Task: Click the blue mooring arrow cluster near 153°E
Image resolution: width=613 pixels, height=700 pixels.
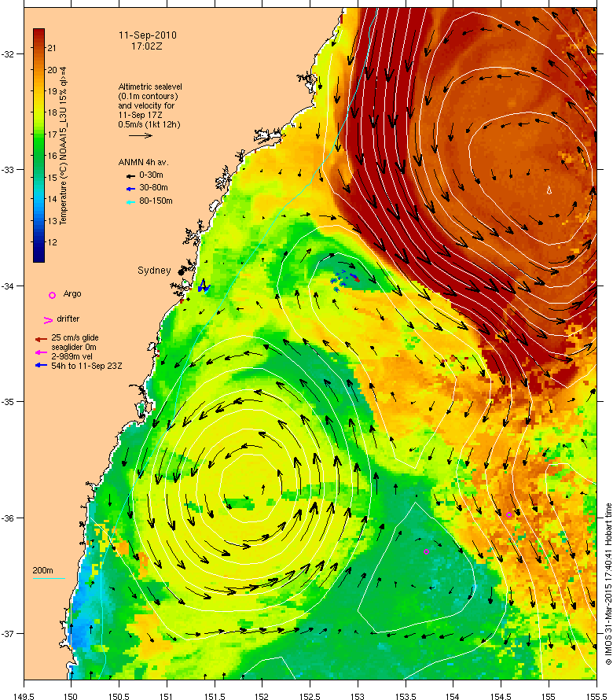Action: coord(345,280)
